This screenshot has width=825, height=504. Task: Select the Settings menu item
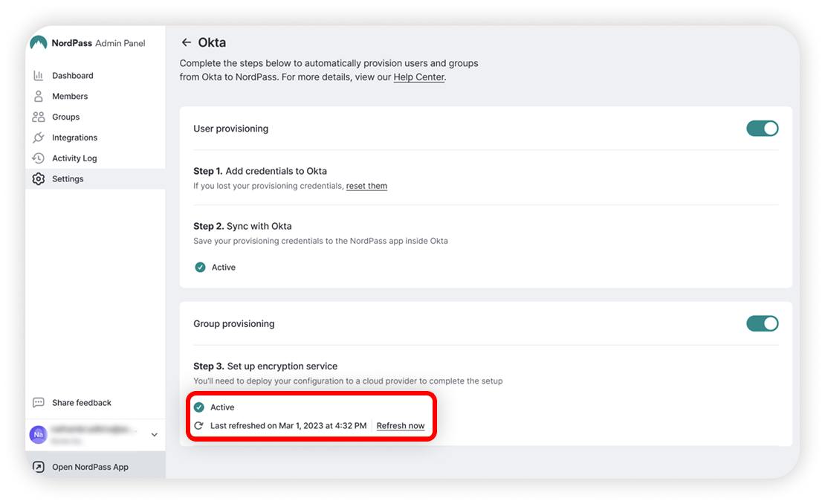[95, 179]
